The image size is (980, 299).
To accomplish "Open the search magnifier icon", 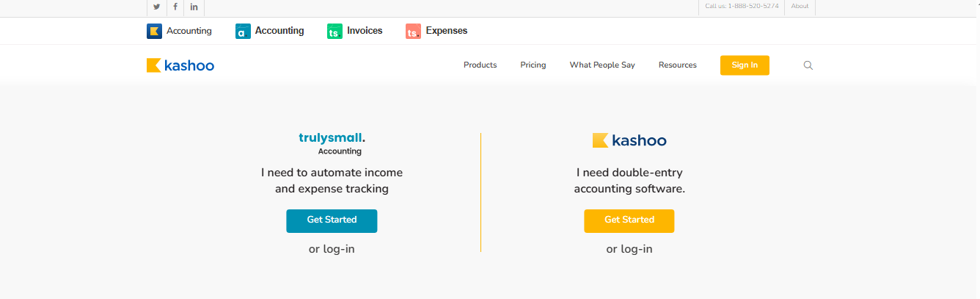I will (808, 65).
